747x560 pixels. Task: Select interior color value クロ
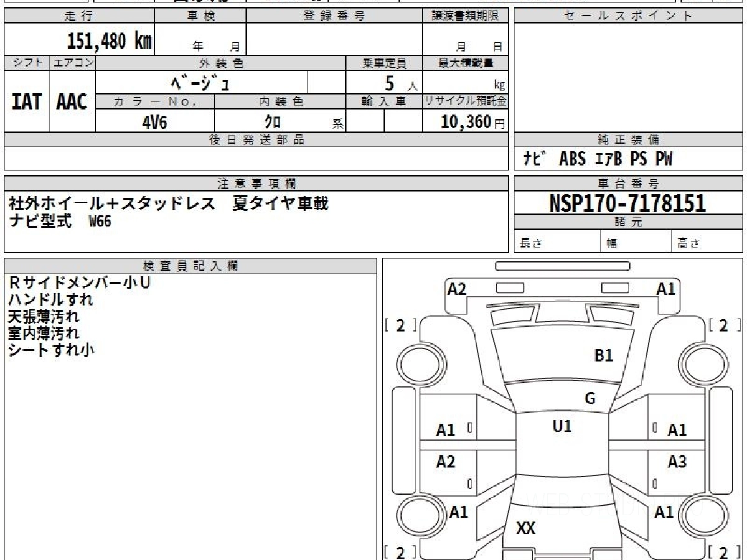coord(273,122)
